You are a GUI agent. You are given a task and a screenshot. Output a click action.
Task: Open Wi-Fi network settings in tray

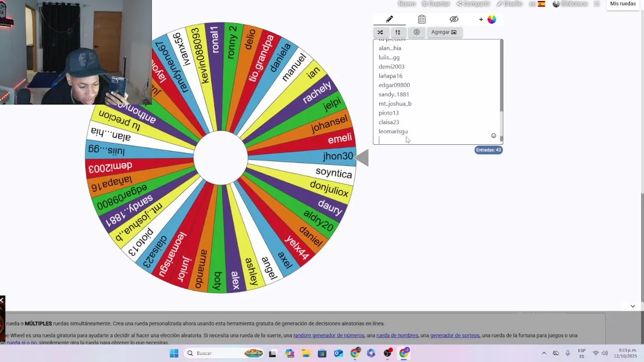tap(596, 353)
